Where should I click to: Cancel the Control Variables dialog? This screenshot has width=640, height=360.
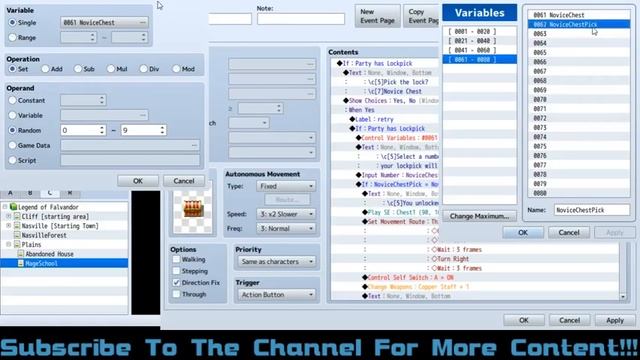[184, 181]
